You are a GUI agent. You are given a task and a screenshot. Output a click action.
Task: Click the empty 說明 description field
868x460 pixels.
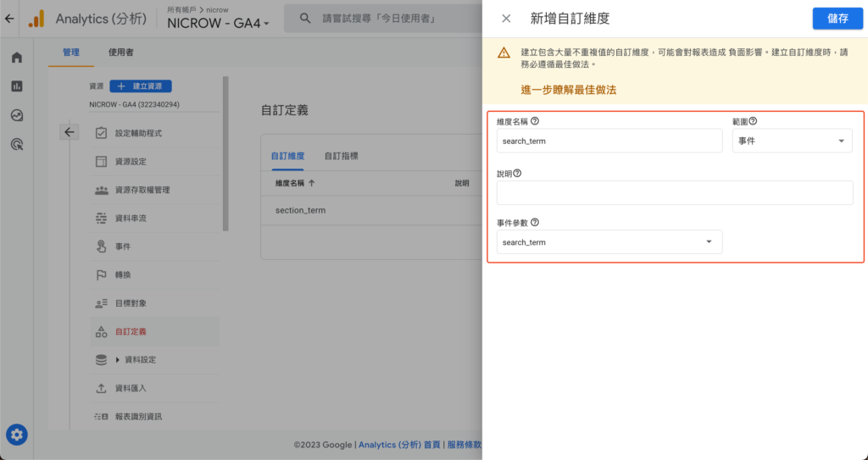[x=675, y=192]
